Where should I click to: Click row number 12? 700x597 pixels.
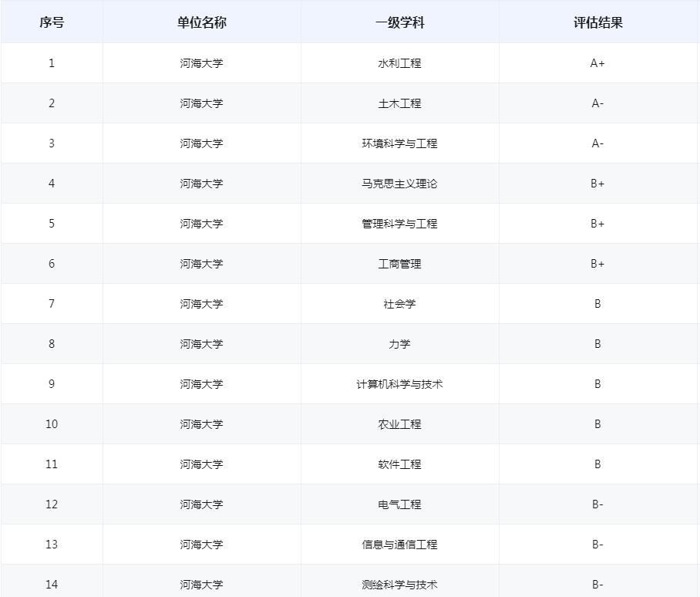click(52, 504)
